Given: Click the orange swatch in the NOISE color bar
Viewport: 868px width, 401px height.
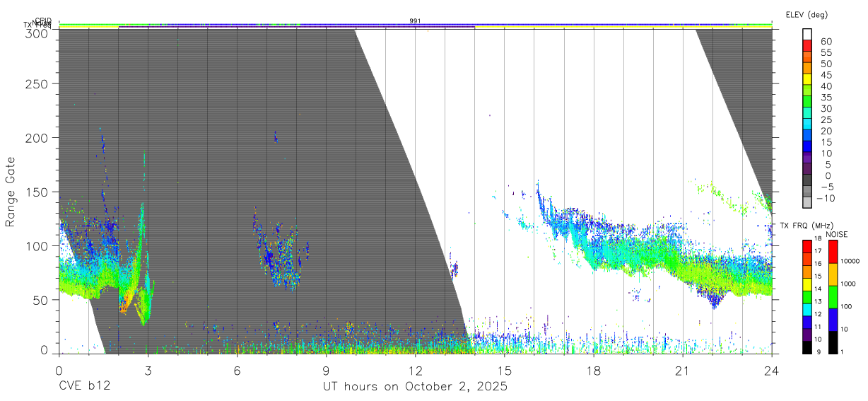Looking at the screenshot, I should click(833, 274).
